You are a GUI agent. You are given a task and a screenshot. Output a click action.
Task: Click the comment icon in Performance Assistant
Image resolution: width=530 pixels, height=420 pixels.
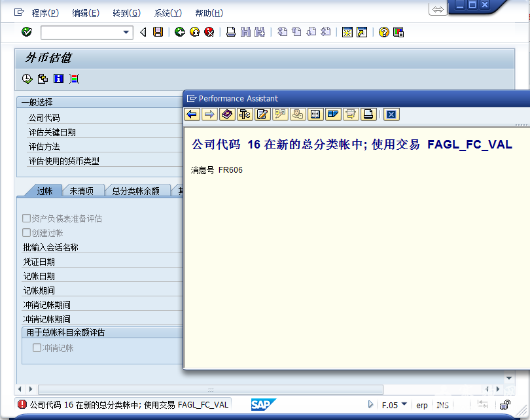(351, 114)
